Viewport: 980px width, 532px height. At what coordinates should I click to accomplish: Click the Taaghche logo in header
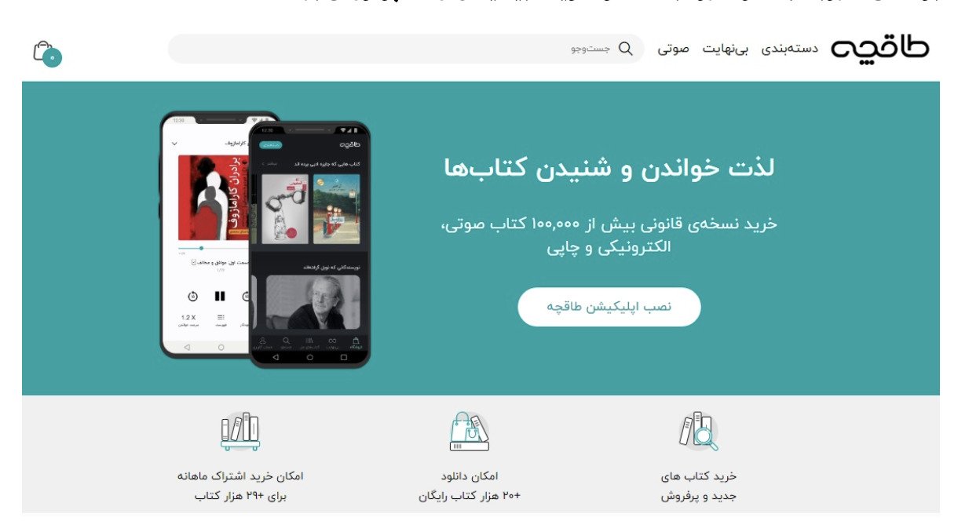coord(879,49)
